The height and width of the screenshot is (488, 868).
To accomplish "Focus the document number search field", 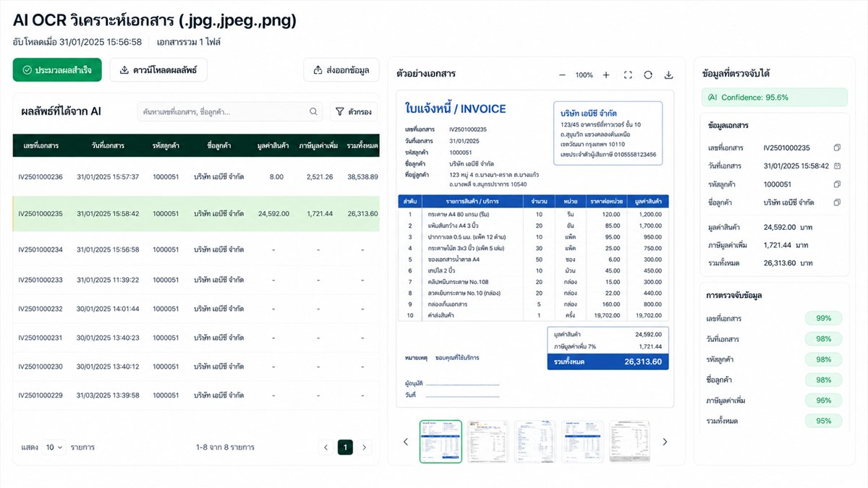I will 230,112.
